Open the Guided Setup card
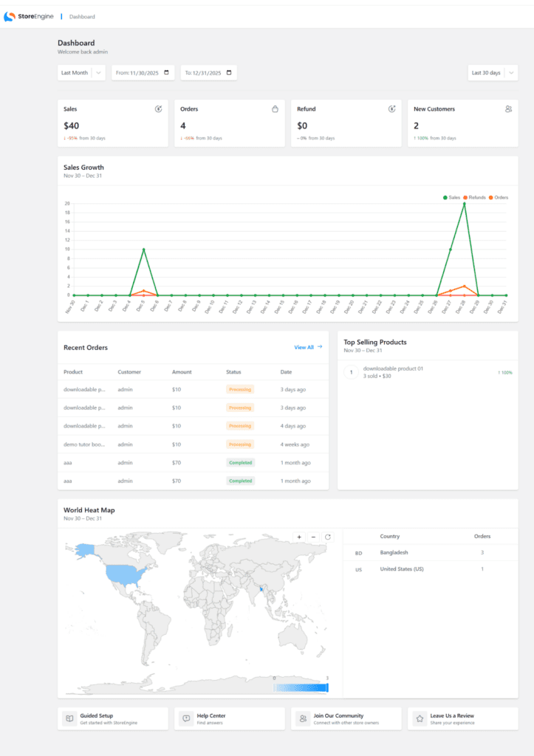The width and height of the screenshot is (534, 756). pyautogui.click(x=113, y=719)
